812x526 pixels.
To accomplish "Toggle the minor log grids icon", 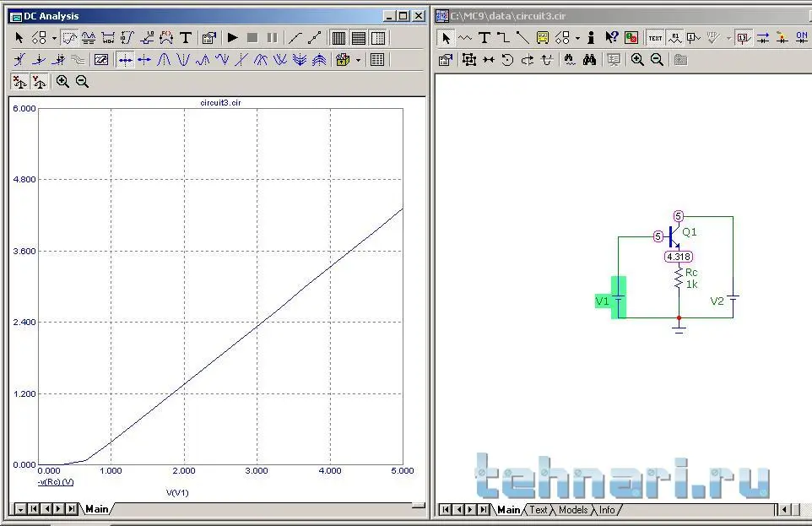I will point(378,38).
